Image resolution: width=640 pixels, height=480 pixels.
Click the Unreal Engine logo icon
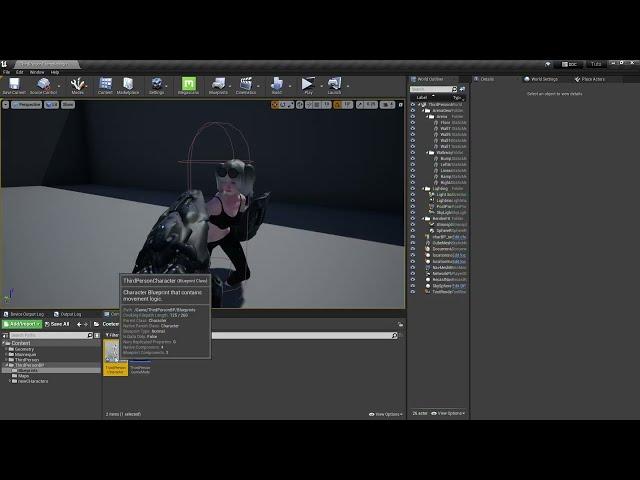(x=4, y=64)
